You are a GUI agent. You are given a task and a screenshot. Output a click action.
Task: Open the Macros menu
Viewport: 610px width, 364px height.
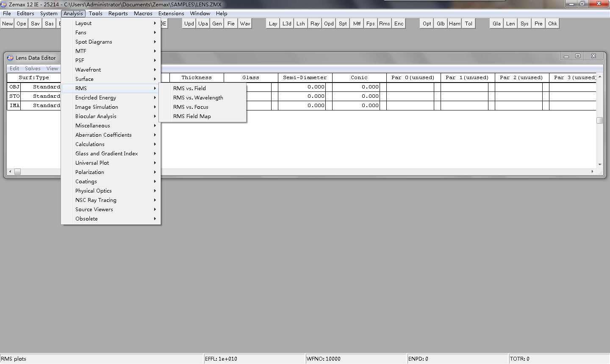143,14
